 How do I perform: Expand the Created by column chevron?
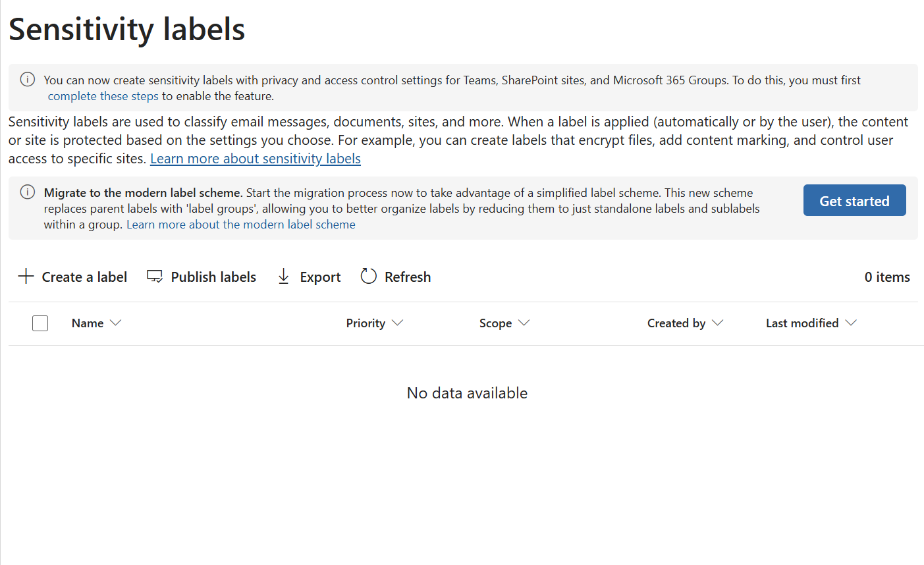pos(718,323)
